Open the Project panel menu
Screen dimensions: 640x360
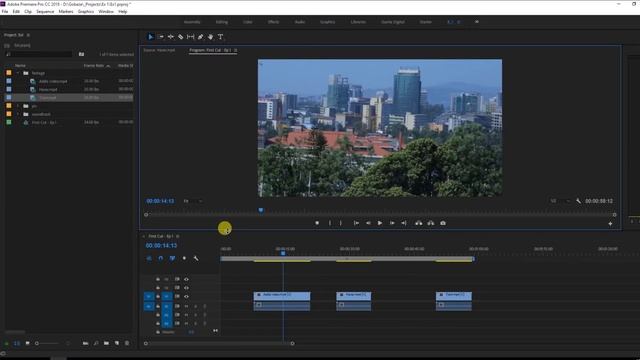click(28, 35)
